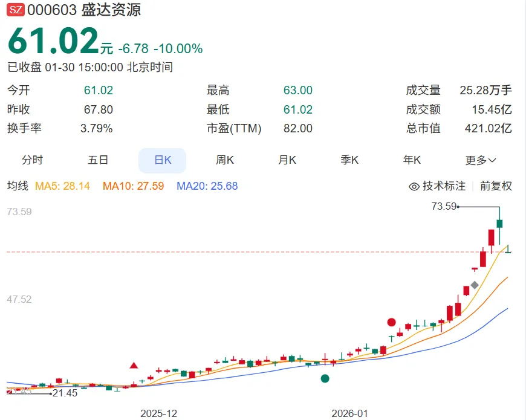Click the 成交额 value 15.45亿
Image resolution: width=526 pixels, height=420 pixels.
[492, 109]
